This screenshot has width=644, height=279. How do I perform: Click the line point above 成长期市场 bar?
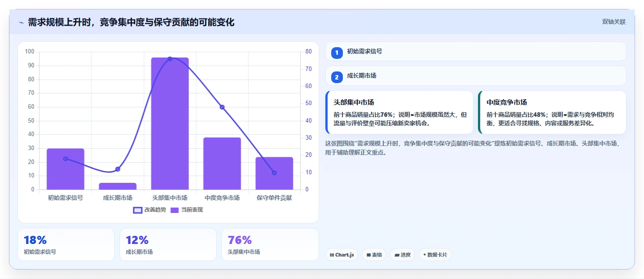pos(118,169)
